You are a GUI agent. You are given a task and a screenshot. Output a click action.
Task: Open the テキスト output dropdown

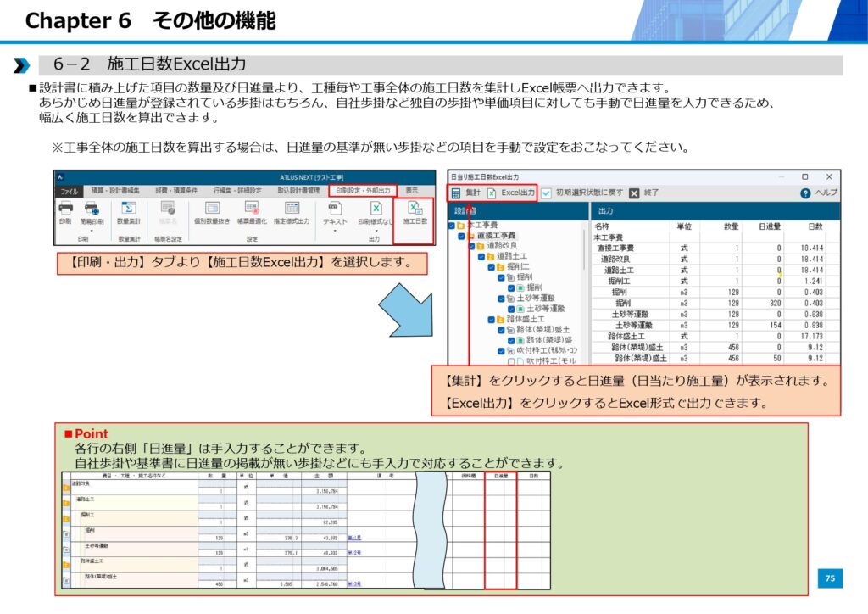click(x=335, y=231)
